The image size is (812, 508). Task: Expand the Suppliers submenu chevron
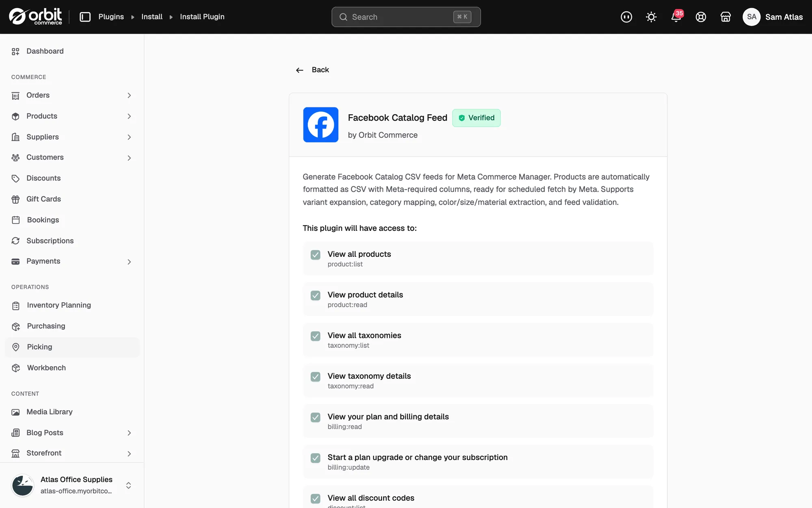click(129, 137)
